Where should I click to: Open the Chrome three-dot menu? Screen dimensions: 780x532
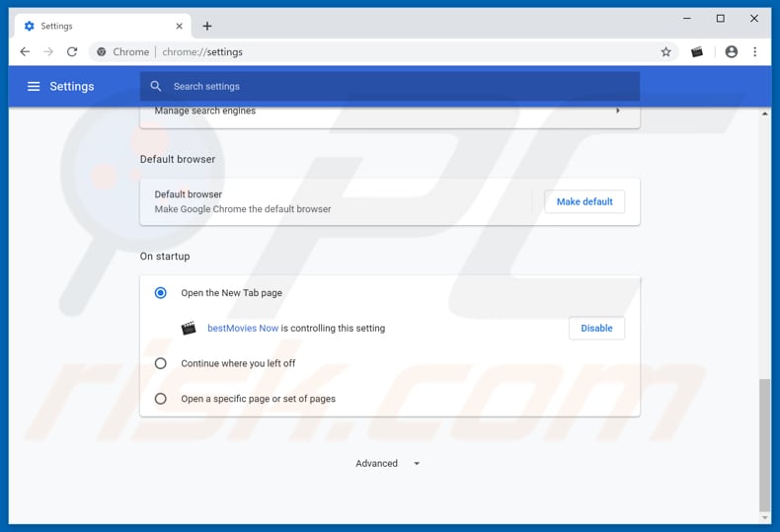coord(755,52)
